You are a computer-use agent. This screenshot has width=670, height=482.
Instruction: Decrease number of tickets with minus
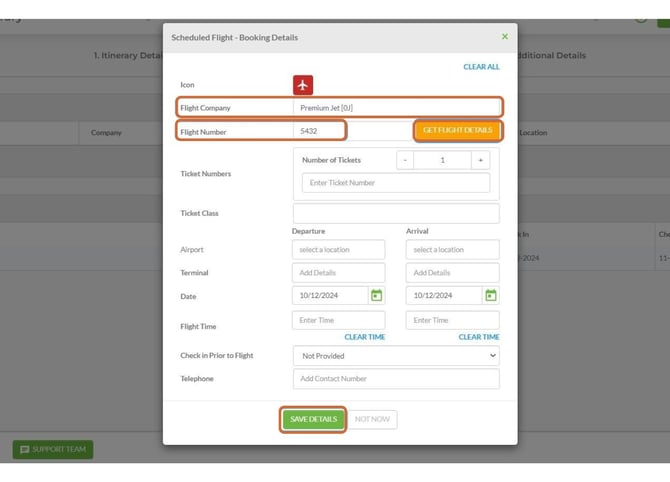coord(404,160)
